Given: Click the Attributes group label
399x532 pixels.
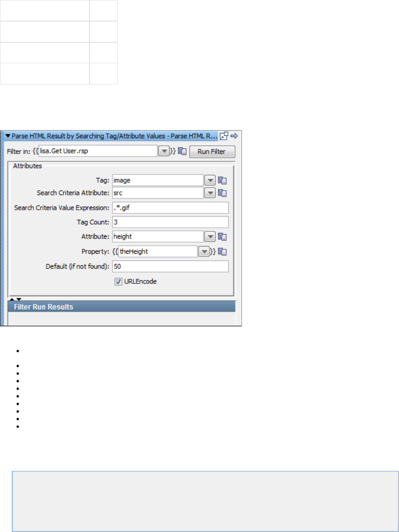Looking at the screenshot, I should 27,166.
